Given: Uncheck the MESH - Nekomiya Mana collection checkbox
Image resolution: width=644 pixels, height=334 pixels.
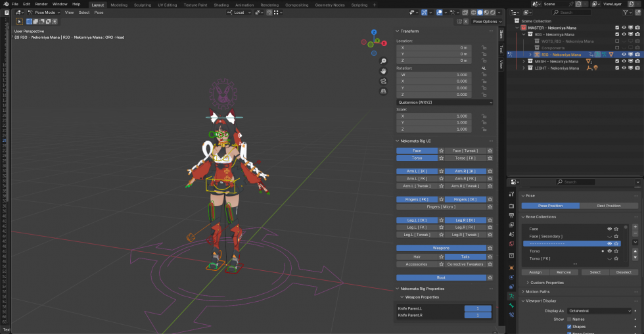Looking at the screenshot, I should (x=616, y=61).
